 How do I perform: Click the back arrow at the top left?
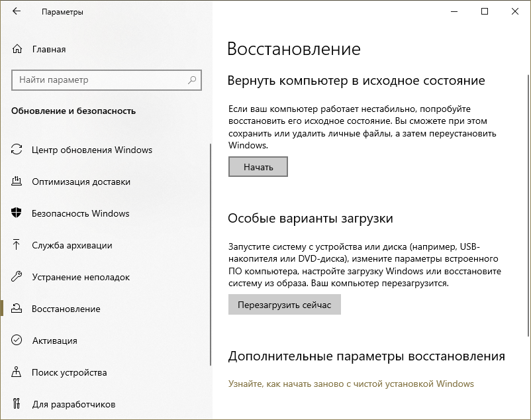[15, 11]
